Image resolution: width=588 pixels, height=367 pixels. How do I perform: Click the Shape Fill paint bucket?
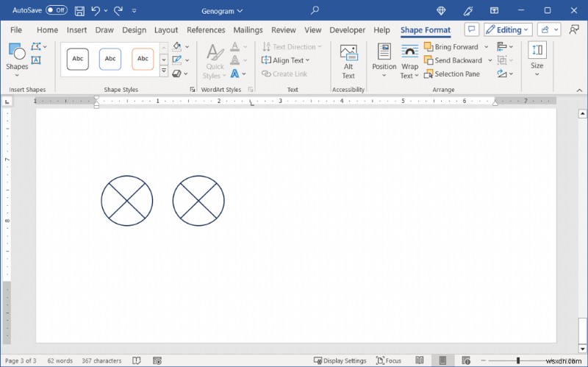(x=177, y=46)
